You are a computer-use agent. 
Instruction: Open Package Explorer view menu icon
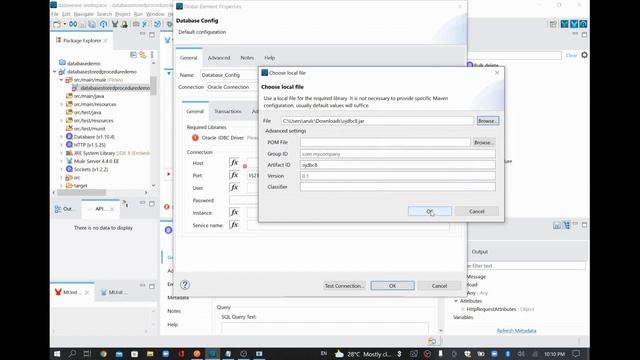tap(152, 55)
